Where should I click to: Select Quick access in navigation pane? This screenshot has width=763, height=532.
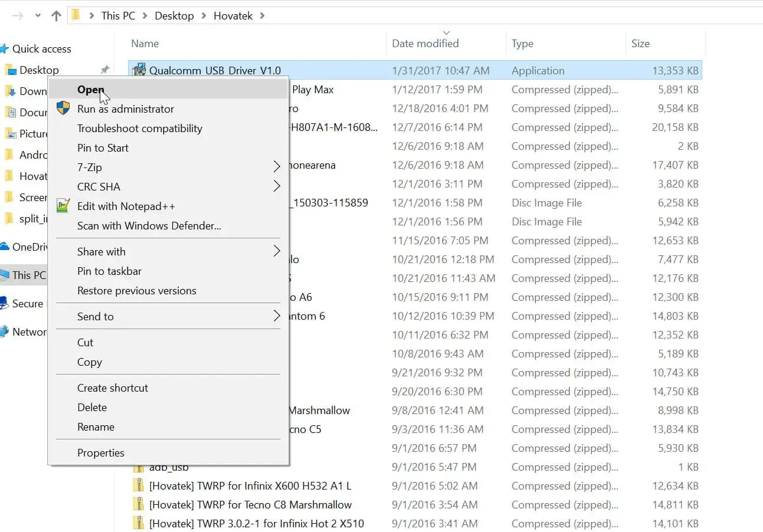(x=41, y=49)
